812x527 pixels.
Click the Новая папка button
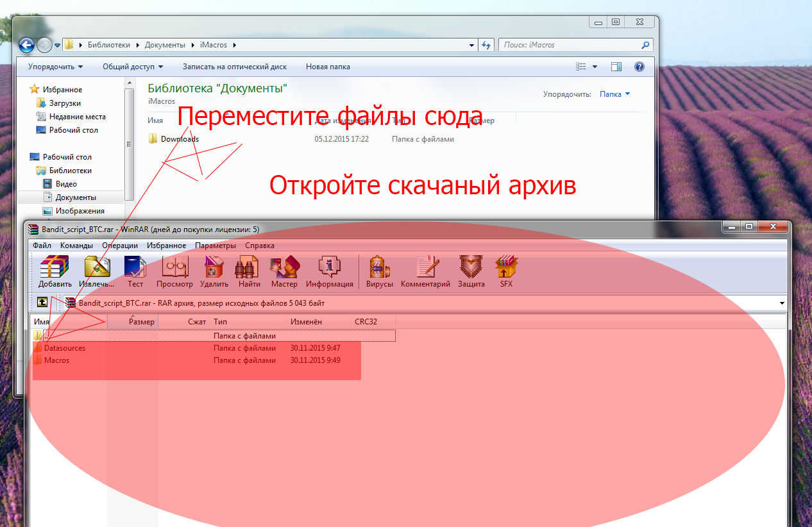[x=328, y=67]
